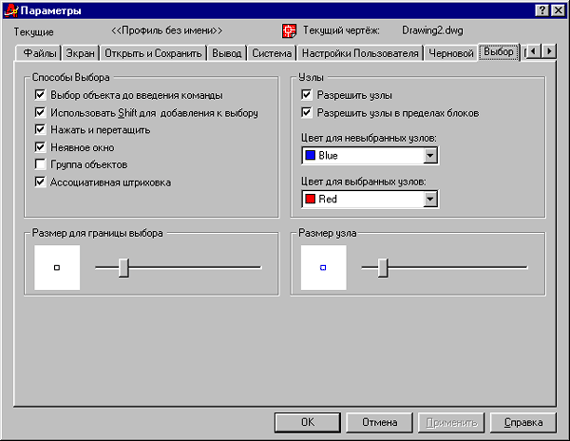Switch to the Система tab
The width and height of the screenshot is (570, 441).
272,53
